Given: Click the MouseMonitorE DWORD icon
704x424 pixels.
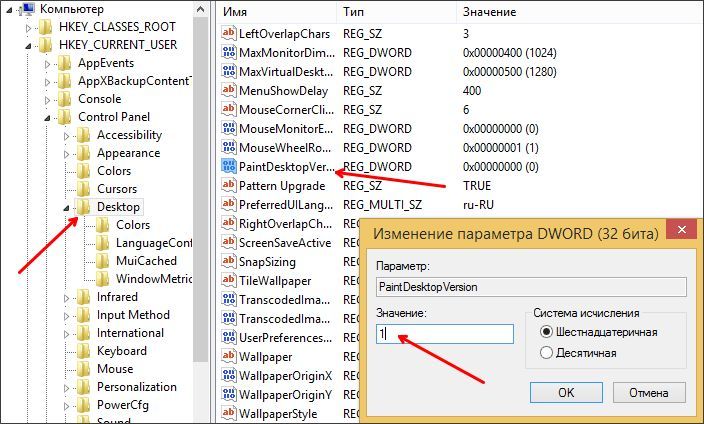Looking at the screenshot, I should click(x=229, y=128).
